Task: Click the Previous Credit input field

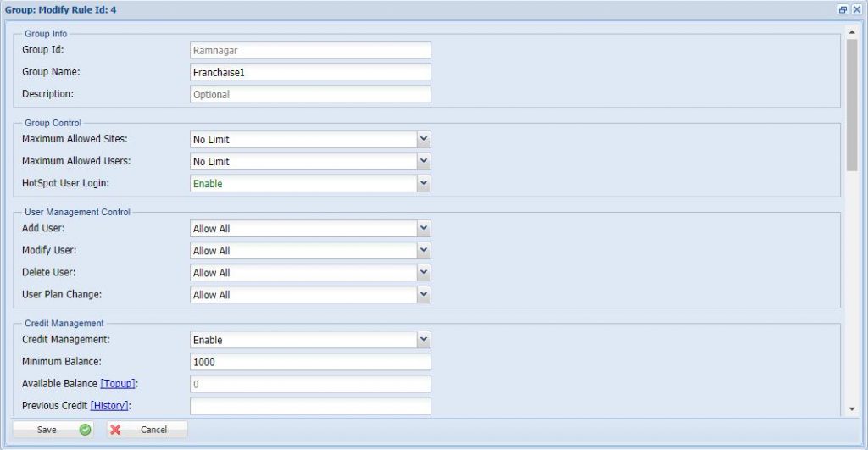Action: [x=310, y=406]
